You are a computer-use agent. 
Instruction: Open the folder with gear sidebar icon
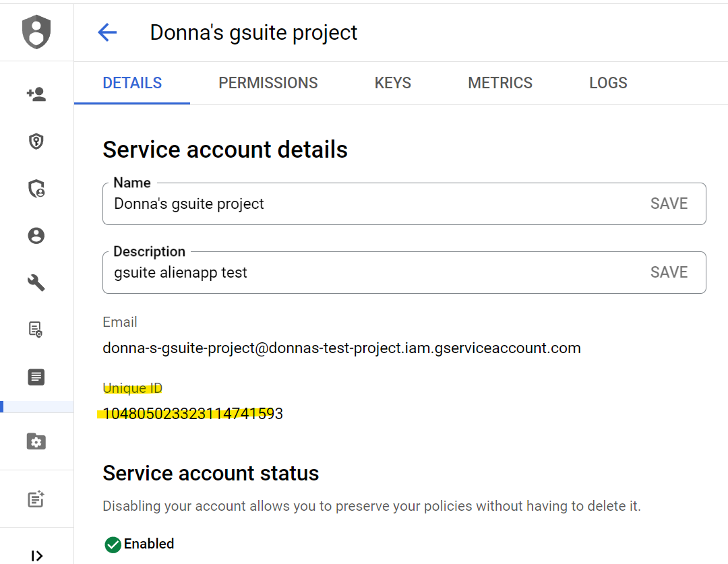(x=36, y=441)
